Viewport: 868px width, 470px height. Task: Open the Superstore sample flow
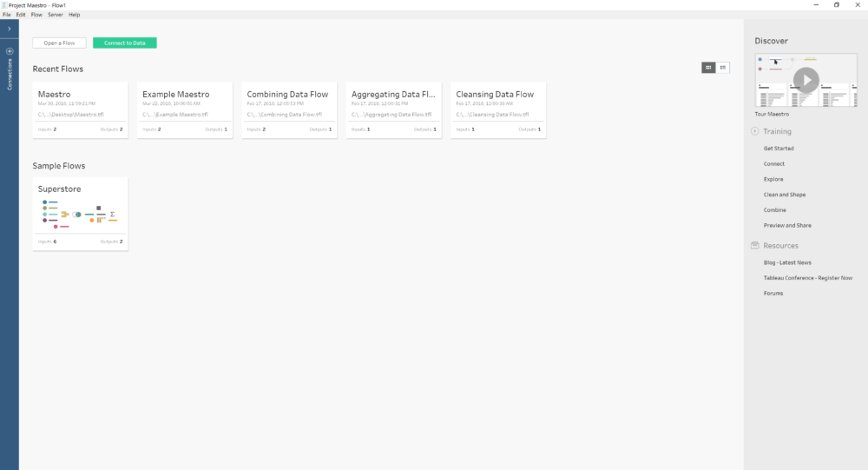[x=80, y=214]
